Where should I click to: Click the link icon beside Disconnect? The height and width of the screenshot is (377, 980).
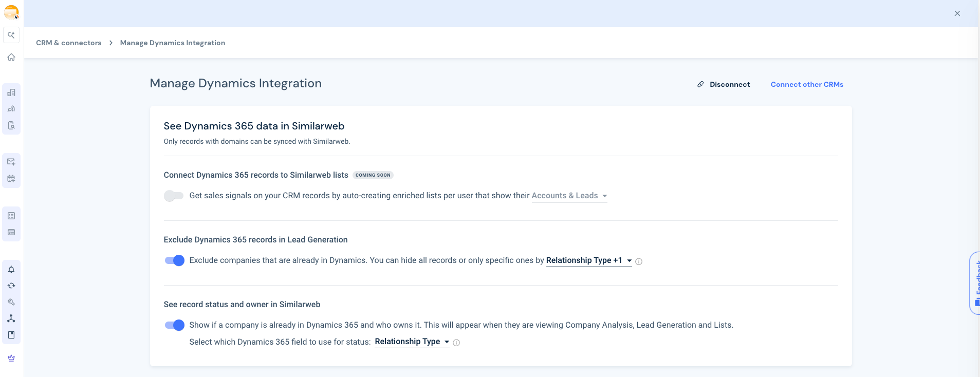pyautogui.click(x=700, y=84)
